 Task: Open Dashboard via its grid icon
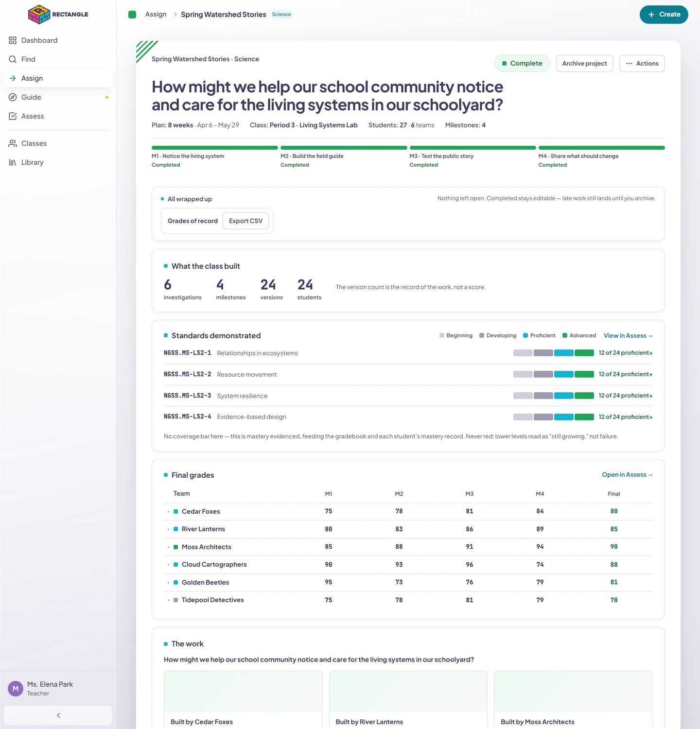(13, 40)
